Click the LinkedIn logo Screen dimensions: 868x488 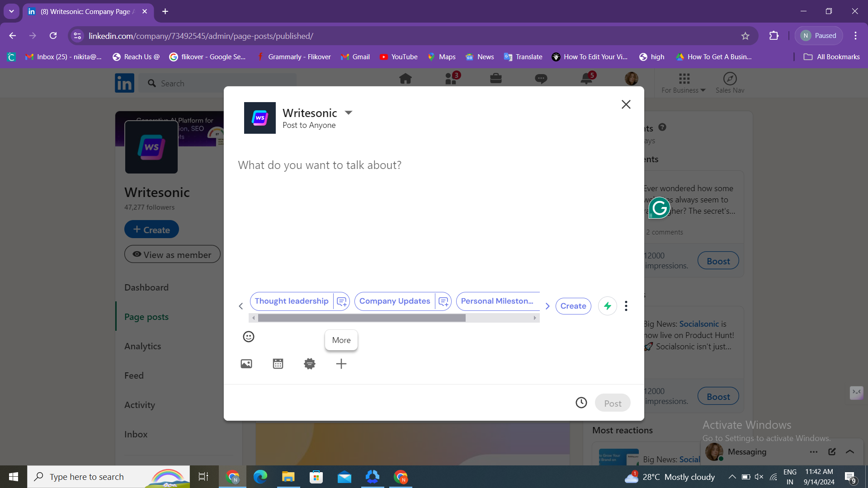tap(124, 83)
